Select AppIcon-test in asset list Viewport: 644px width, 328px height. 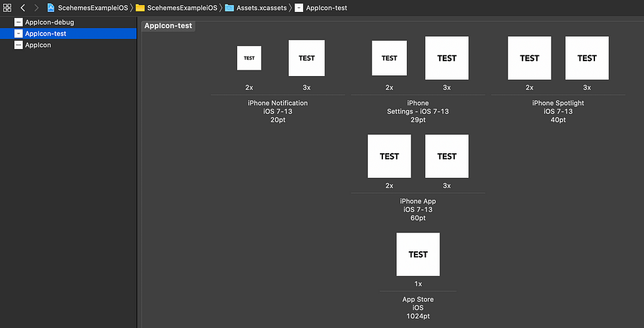[x=68, y=34]
